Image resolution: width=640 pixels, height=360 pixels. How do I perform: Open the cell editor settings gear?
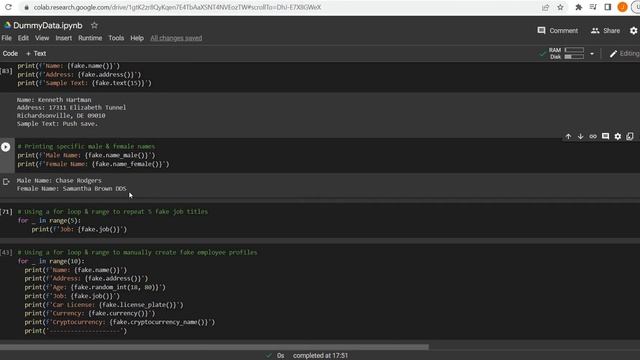(618, 136)
